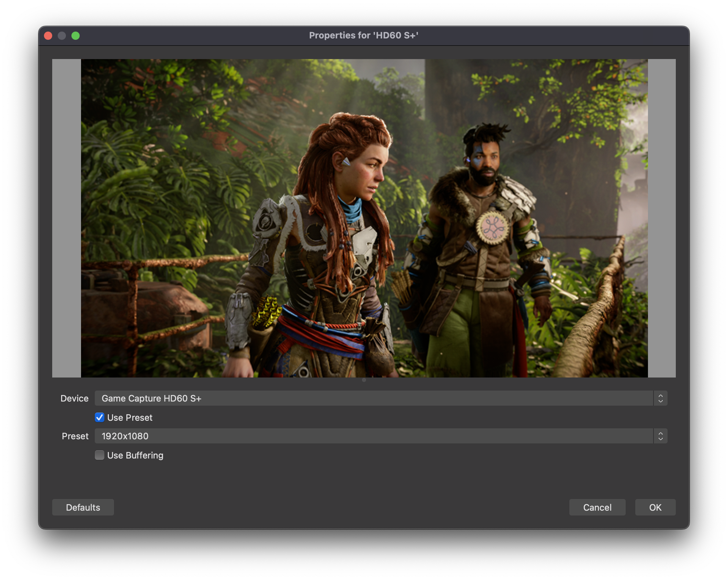Click the Defaults button
Image resolution: width=728 pixels, height=580 pixels.
[x=83, y=507]
